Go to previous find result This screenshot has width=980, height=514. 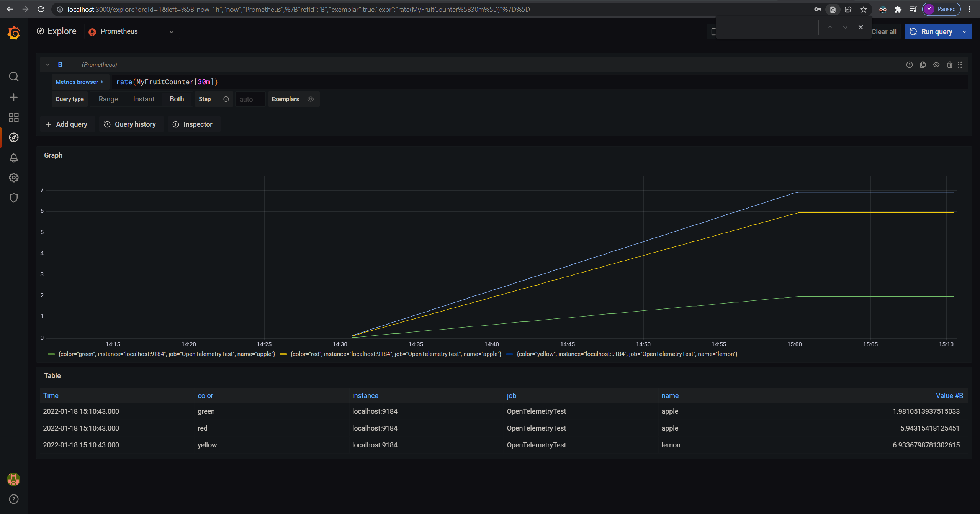tap(830, 27)
